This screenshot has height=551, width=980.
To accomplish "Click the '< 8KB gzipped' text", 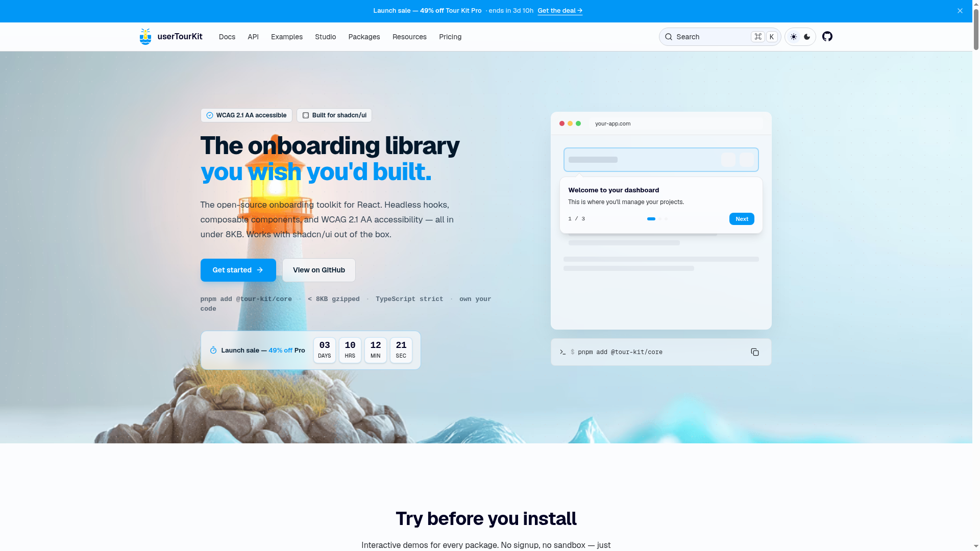I will 334,299.
